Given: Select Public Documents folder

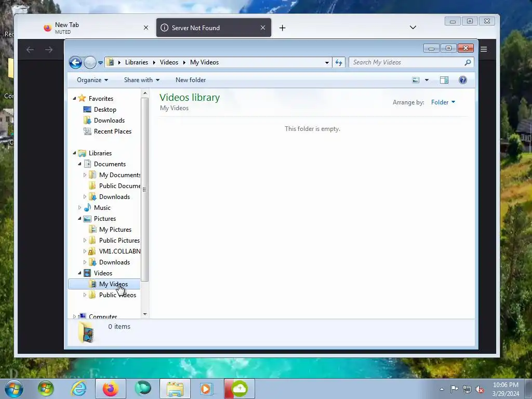Looking at the screenshot, I should (119, 186).
